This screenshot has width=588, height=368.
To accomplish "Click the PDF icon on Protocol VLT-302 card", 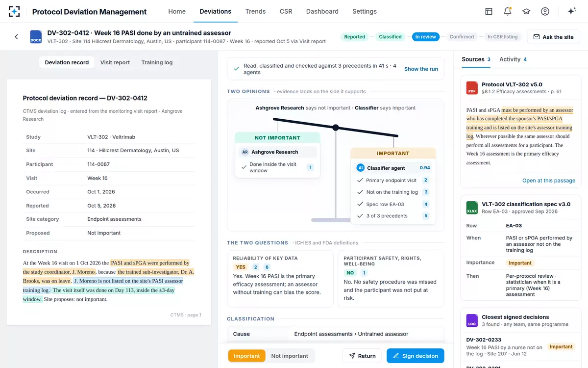I will (x=472, y=88).
